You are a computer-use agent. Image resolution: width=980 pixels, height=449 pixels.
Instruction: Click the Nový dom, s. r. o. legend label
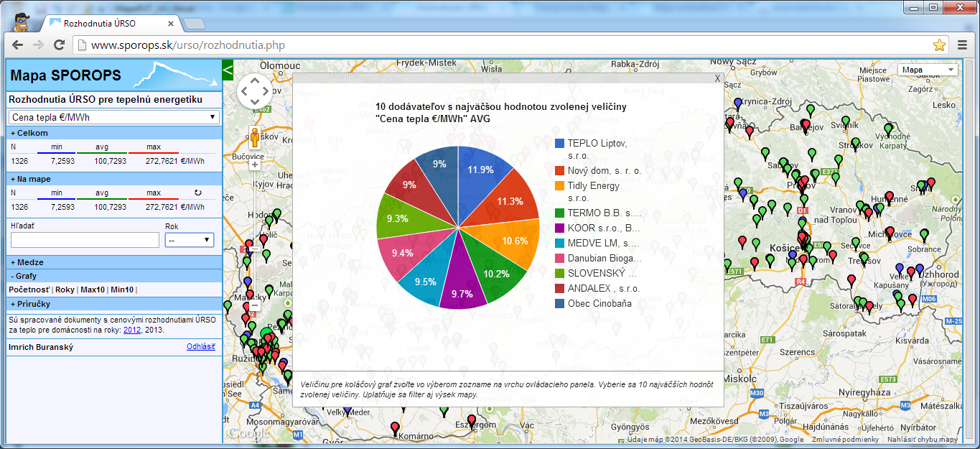click(605, 171)
